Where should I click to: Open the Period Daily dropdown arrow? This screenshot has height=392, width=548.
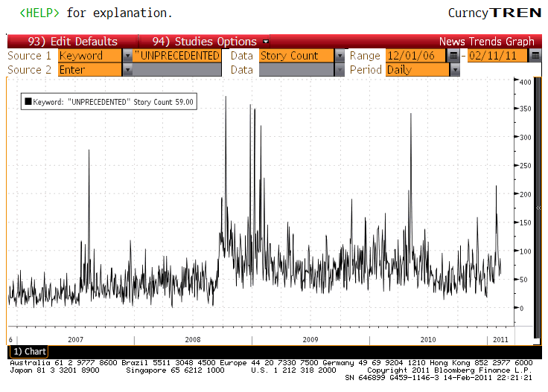click(x=455, y=70)
